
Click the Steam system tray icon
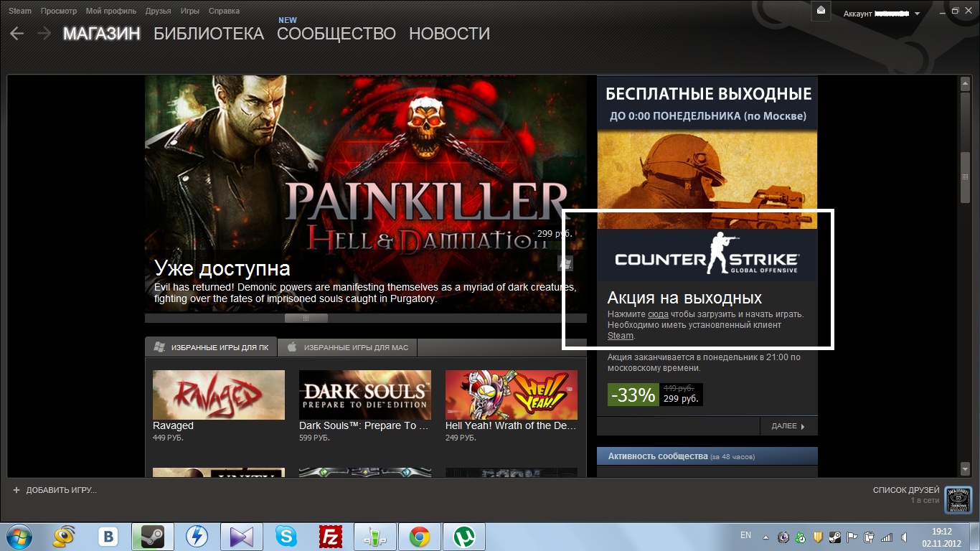click(x=836, y=537)
